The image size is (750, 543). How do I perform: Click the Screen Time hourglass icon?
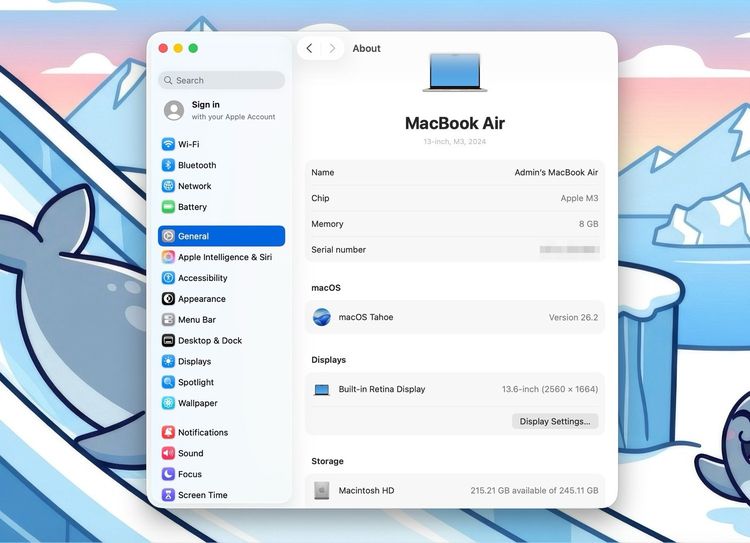point(168,495)
